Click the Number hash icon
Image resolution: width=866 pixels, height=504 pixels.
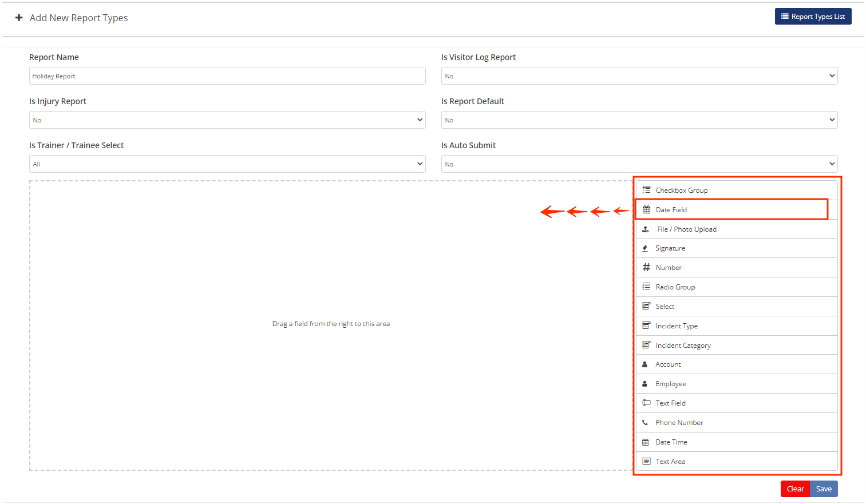click(x=646, y=268)
